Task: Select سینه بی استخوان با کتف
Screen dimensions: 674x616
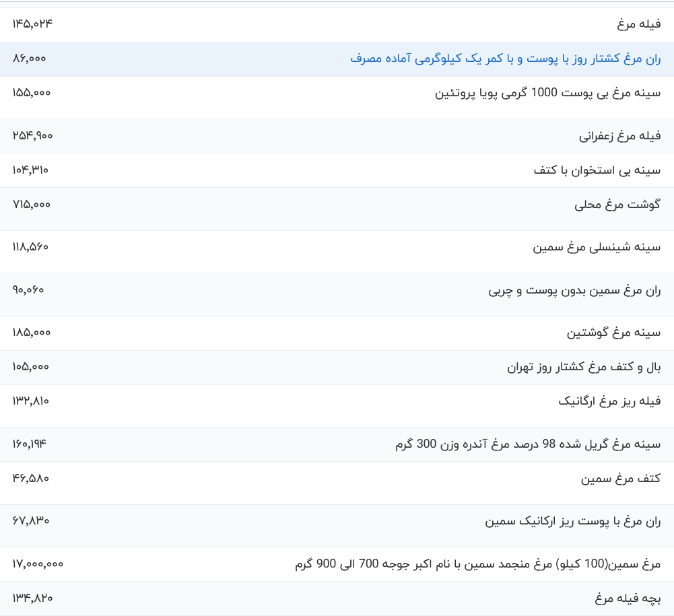Action: click(x=597, y=170)
